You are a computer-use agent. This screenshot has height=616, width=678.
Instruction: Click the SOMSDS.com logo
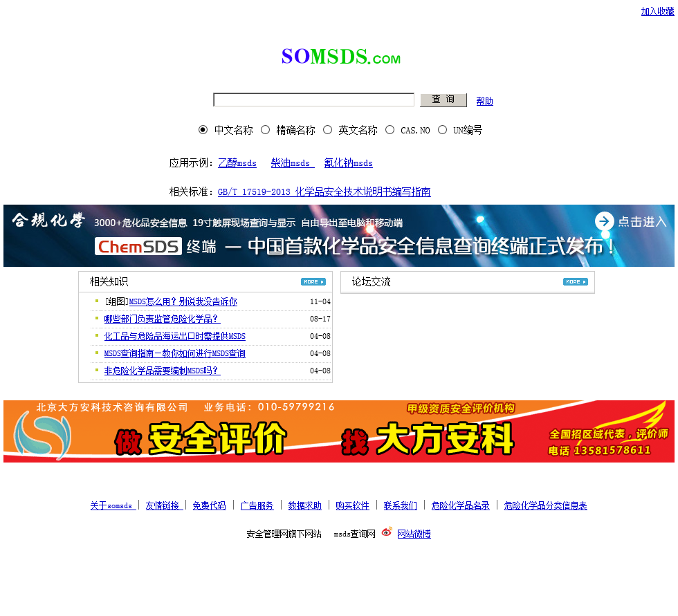340,57
